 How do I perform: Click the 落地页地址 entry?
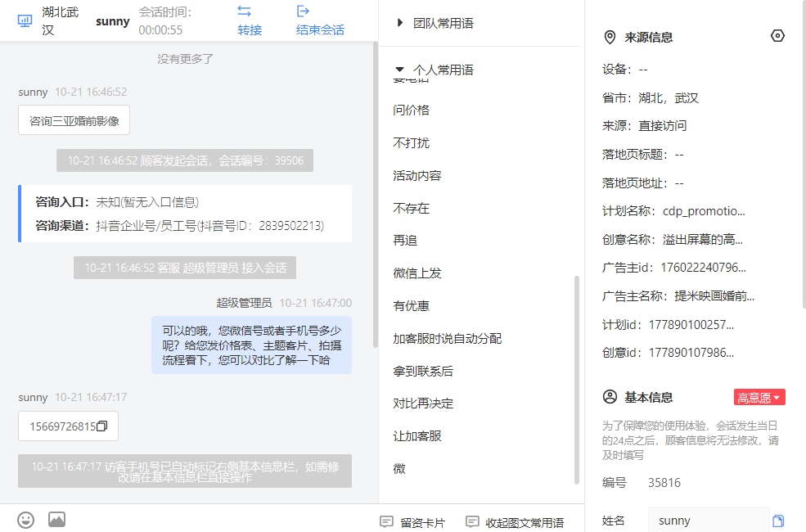coord(643,183)
